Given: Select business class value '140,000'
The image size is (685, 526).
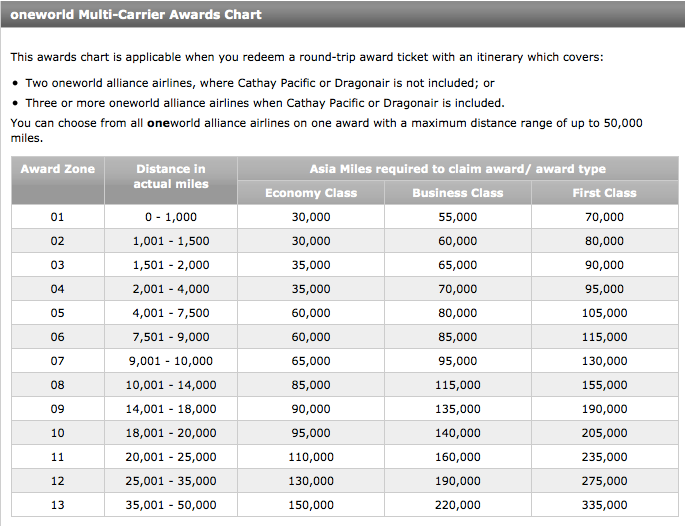Looking at the screenshot, I should [x=458, y=433].
